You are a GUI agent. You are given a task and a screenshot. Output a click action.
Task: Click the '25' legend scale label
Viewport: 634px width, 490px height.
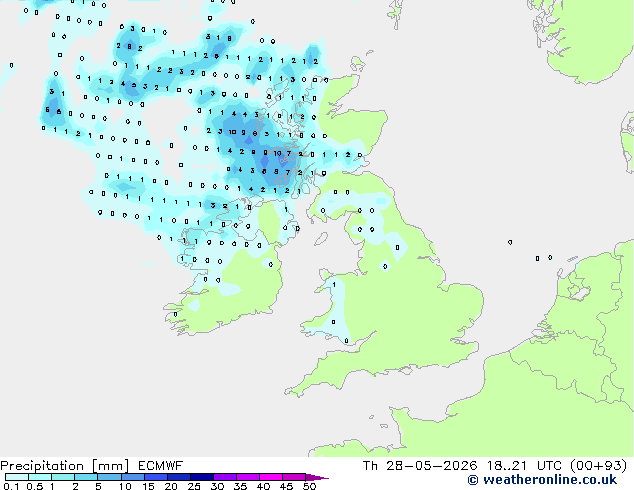194,486
